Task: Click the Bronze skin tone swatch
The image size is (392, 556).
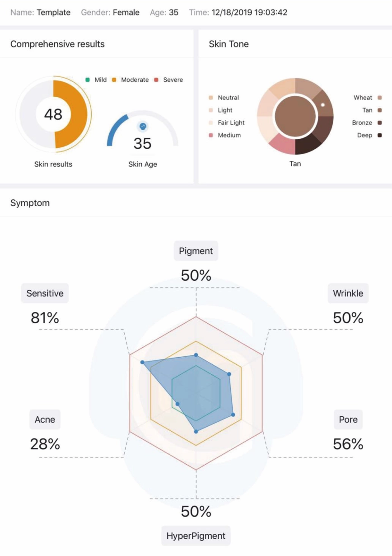Action: [x=379, y=123]
